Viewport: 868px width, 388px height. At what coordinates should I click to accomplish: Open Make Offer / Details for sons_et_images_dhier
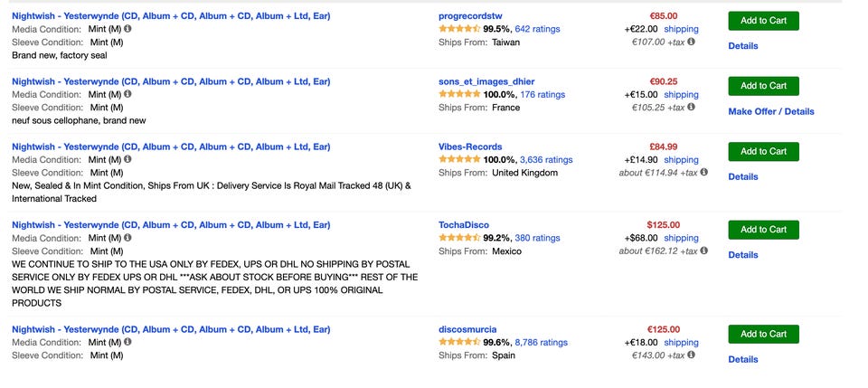pos(771,112)
